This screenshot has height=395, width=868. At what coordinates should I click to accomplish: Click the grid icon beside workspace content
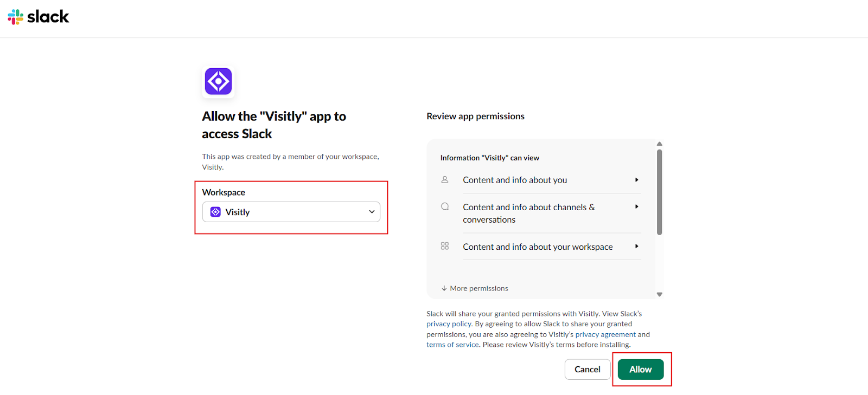tap(445, 246)
